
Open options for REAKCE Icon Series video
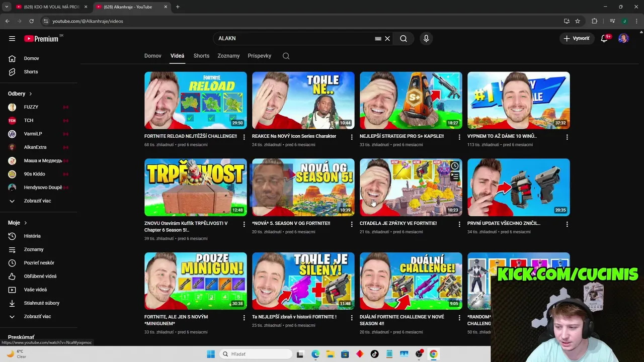(352, 137)
